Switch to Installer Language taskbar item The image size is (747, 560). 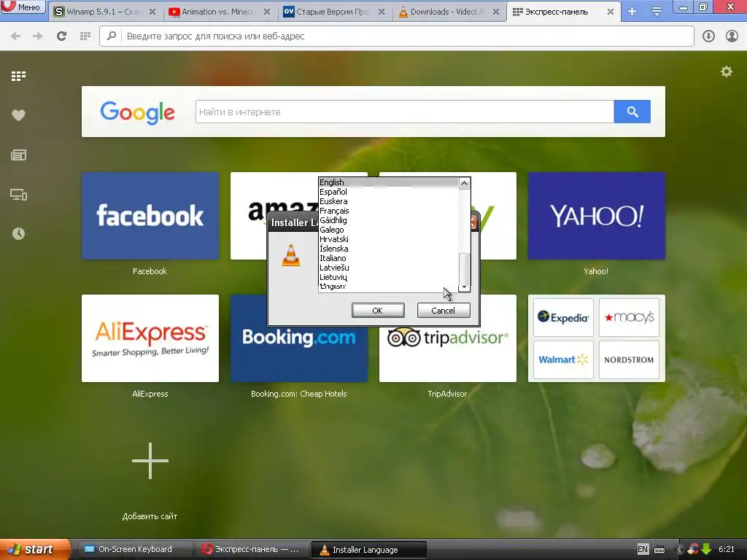coord(368,550)
